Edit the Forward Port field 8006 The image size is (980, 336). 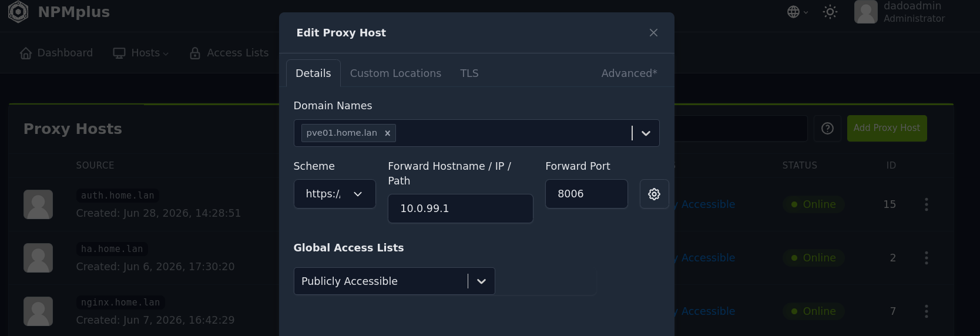[586, 194]
